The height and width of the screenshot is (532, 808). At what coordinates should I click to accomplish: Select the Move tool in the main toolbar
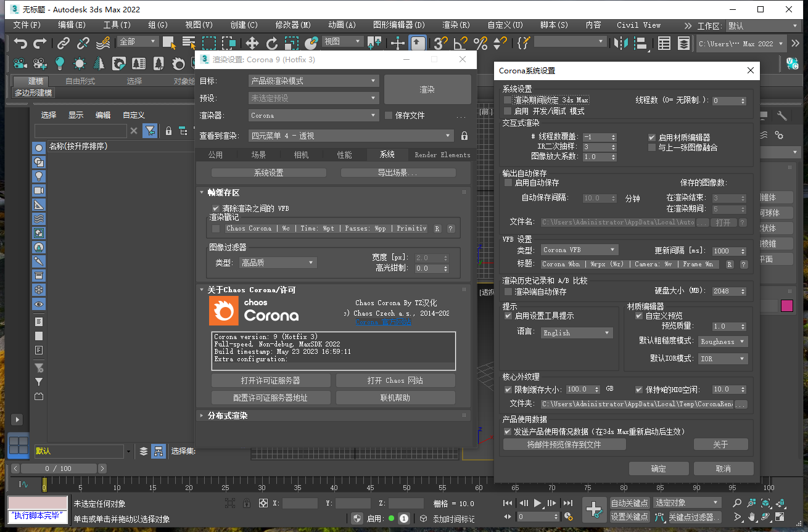(252, 44)
